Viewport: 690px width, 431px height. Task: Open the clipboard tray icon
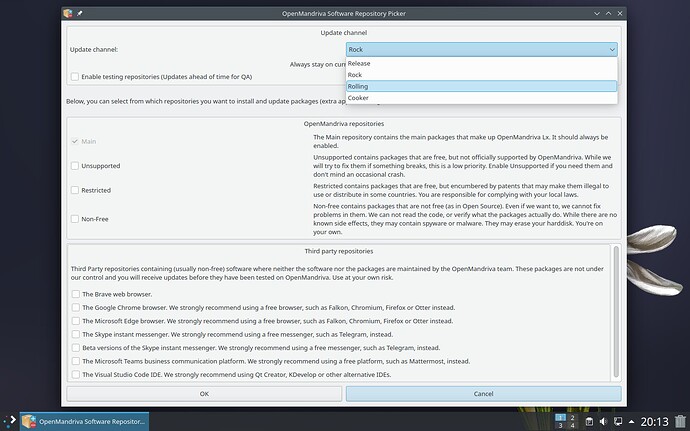(589, 421)
